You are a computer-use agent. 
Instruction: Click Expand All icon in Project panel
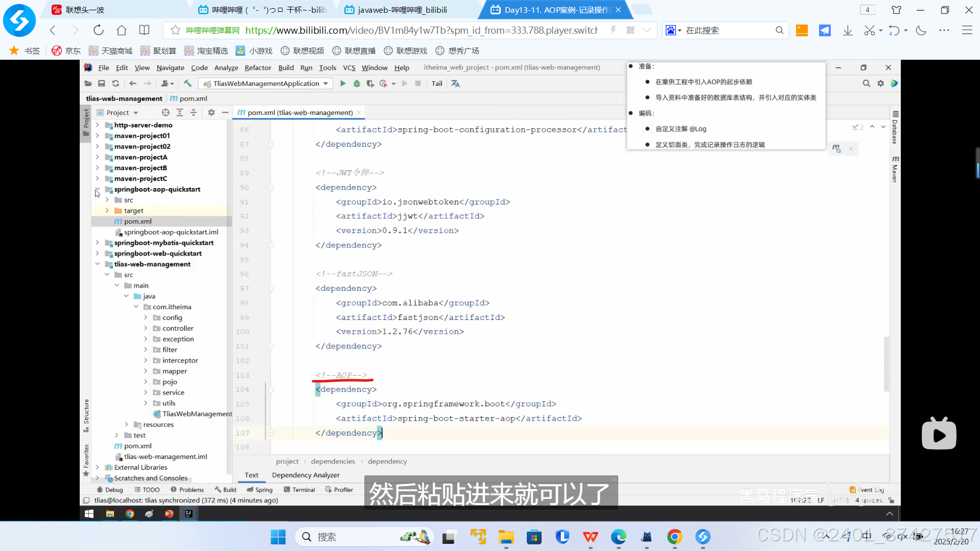pyautogui.click(x=180, y=112)
